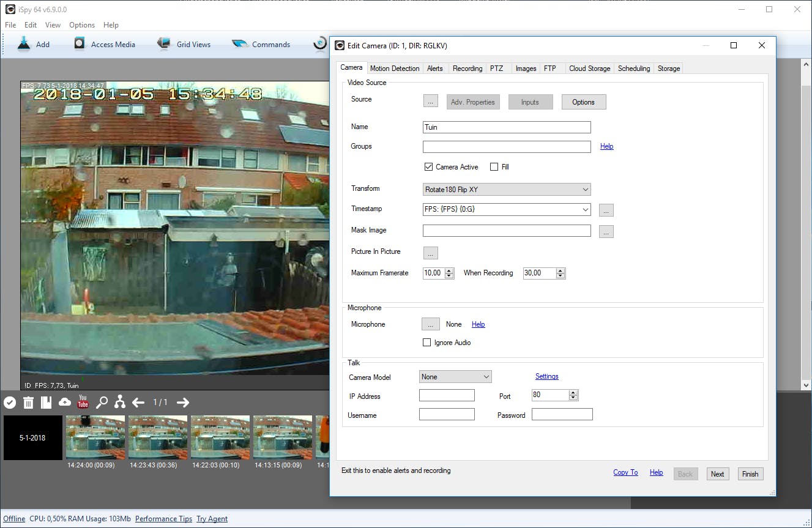Open the Options menu
The width and height of the screenshot is (812, 528).
pos(81,25)
